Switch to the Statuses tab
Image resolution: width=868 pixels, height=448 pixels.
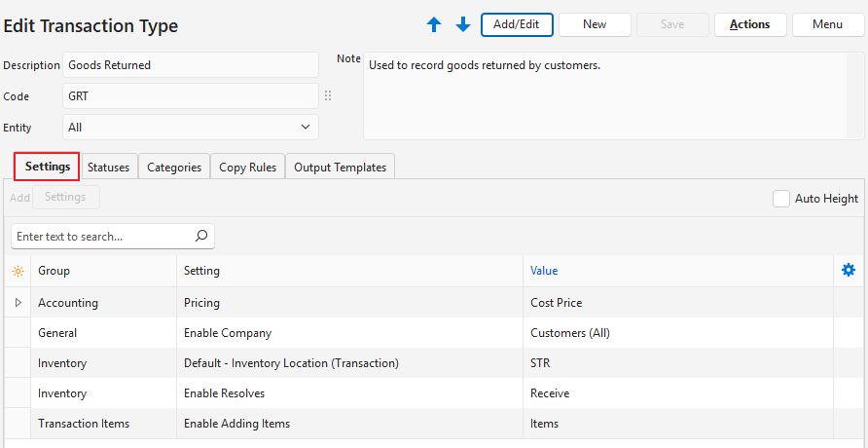coord(108,168)
